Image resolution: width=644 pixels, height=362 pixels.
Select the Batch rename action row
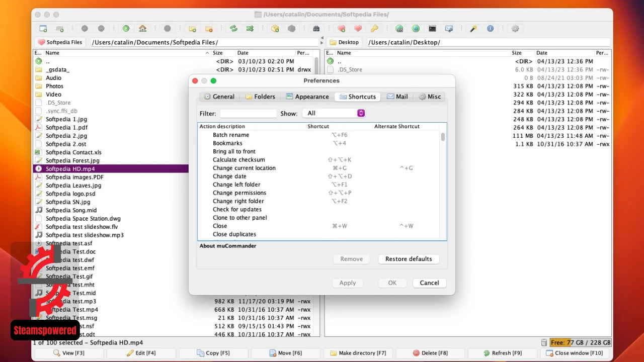click(x=318, y=135)
